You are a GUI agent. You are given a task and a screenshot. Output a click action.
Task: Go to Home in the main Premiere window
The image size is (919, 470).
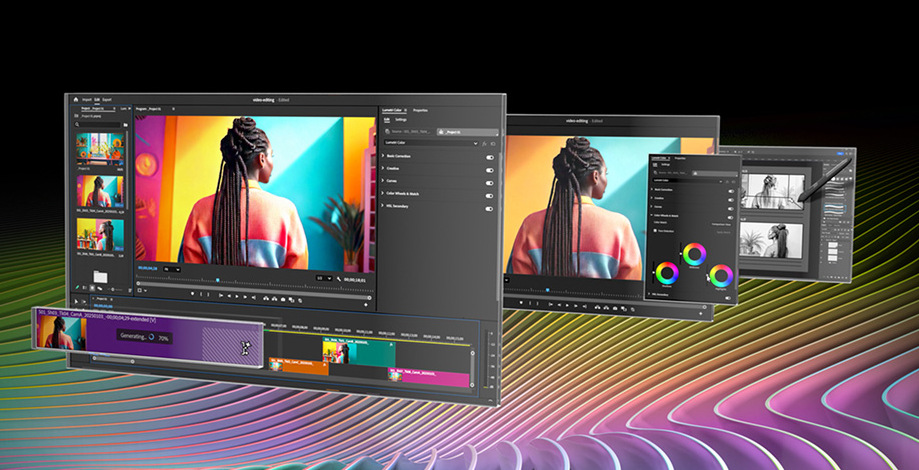point(76,100)
